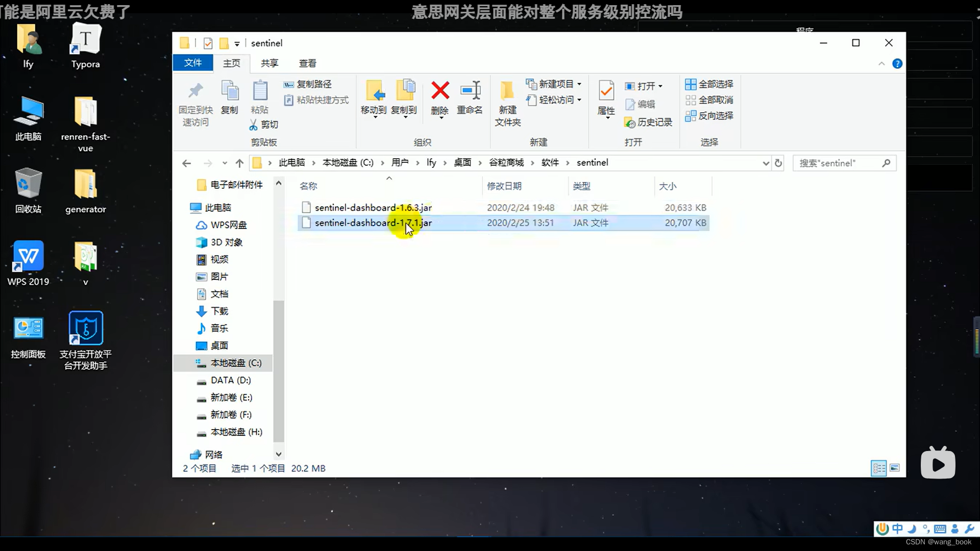Switch to the 查看 ribbon tab
This screenshot has width=980, height=551.
click(x=307, y=63)
